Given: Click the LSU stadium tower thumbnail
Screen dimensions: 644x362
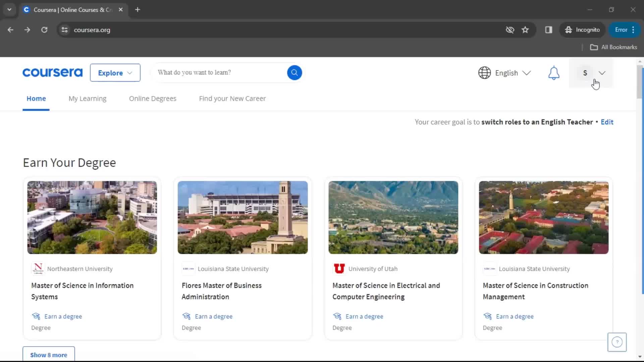Looking at the screenshot, I should pos(243,217).
